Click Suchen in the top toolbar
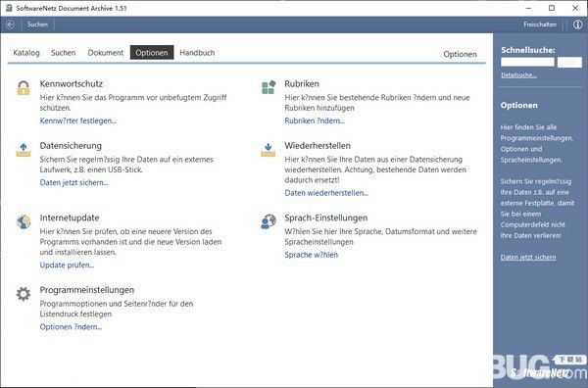 pos(37,24)
